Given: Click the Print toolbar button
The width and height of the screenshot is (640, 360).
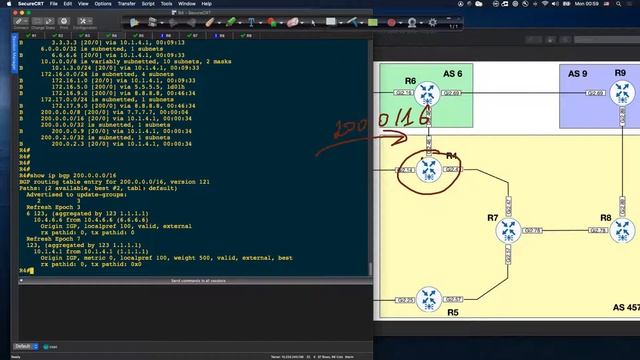Looking at the screenshot, I should click(x=64, y=23).
